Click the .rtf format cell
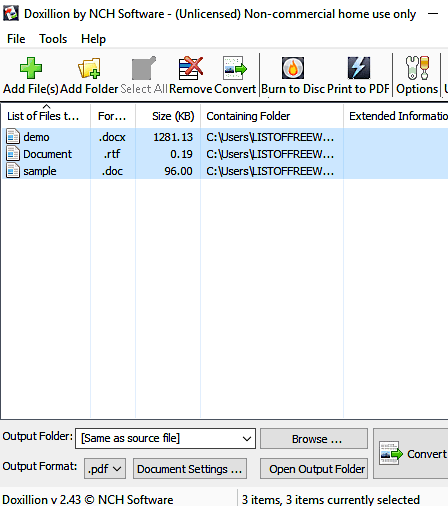 click(x=112, y=154)
